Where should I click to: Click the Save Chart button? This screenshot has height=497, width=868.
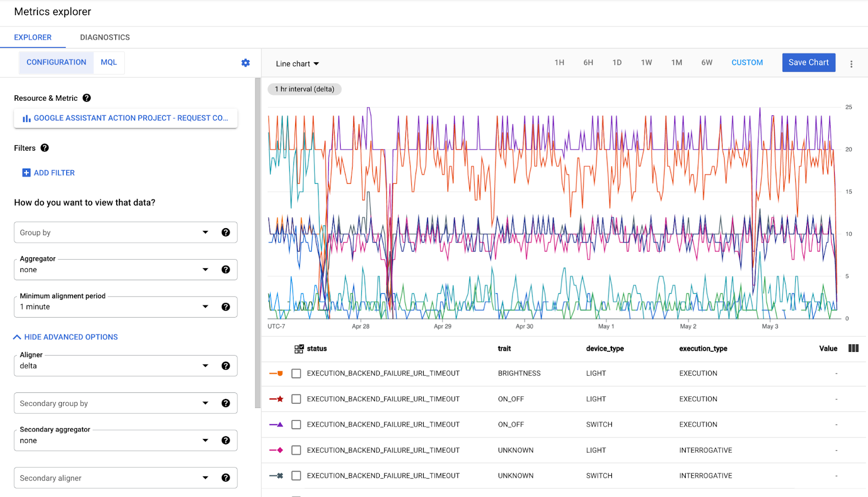pyautogui.click(x=808, y=62)
